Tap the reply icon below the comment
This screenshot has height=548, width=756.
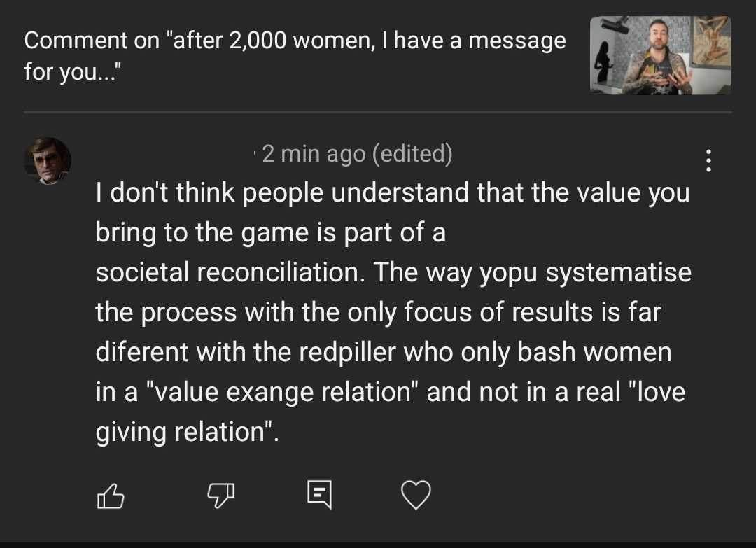pos(318,496)
